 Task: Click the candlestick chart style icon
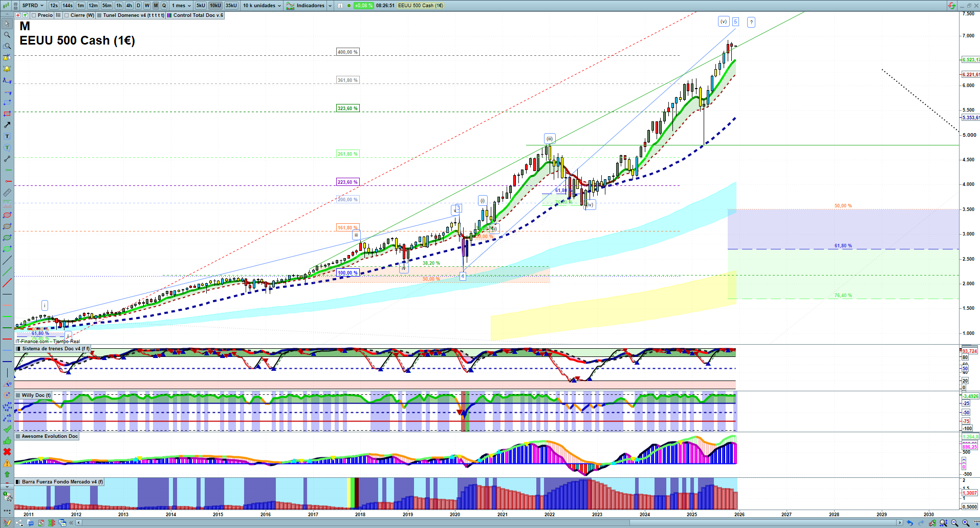(x=6, y=6)
